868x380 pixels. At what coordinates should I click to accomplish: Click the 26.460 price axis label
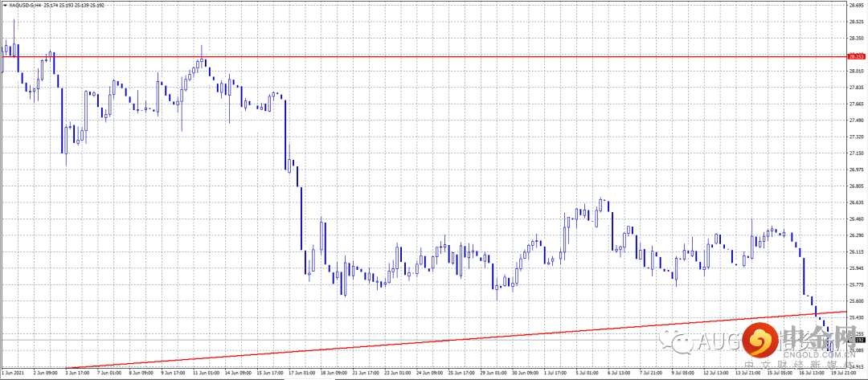pos(856,219)
